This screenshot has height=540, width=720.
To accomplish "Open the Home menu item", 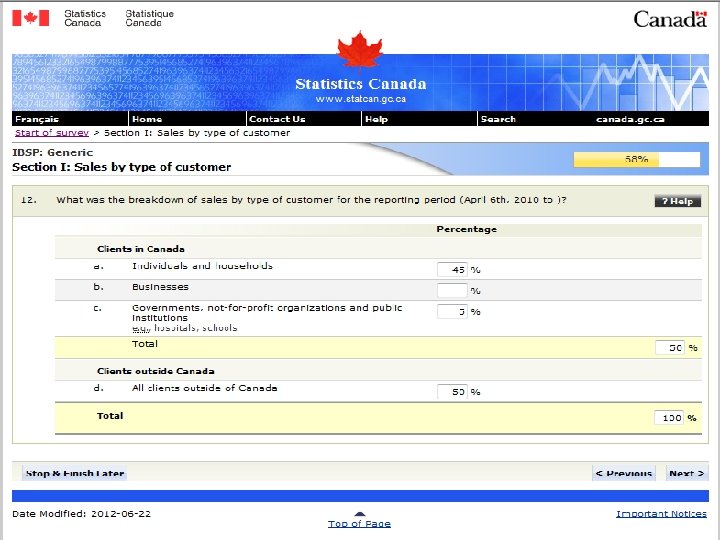I will pos(147,119).
